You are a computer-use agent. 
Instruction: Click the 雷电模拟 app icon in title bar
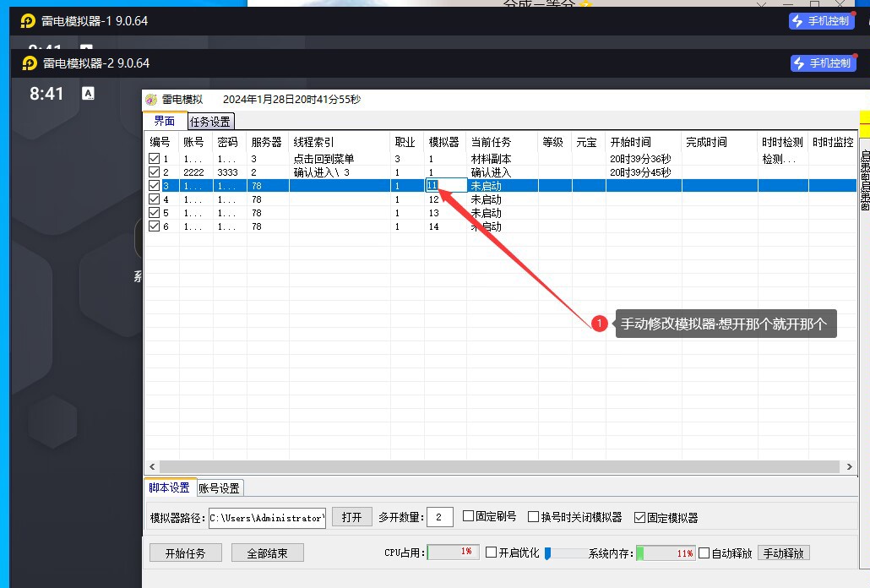151,100
